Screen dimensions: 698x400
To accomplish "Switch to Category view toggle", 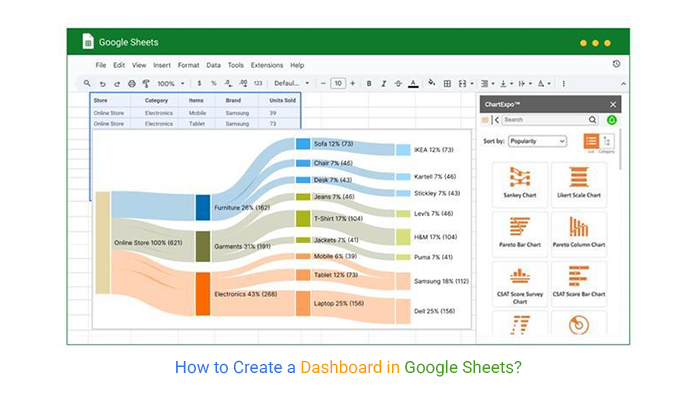I will click(607, 141).
